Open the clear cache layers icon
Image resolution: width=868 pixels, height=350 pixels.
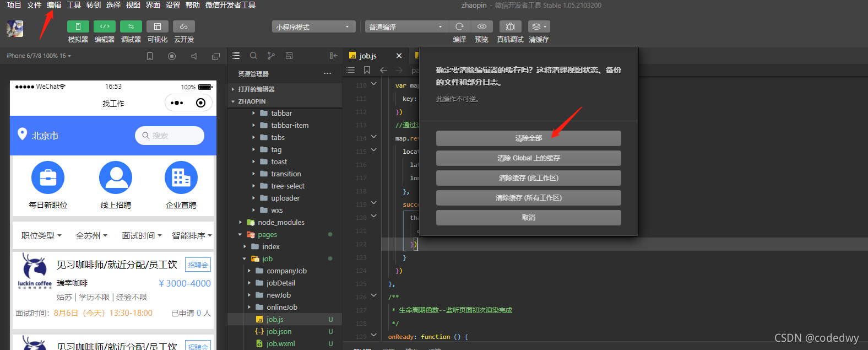coord(539,26)
